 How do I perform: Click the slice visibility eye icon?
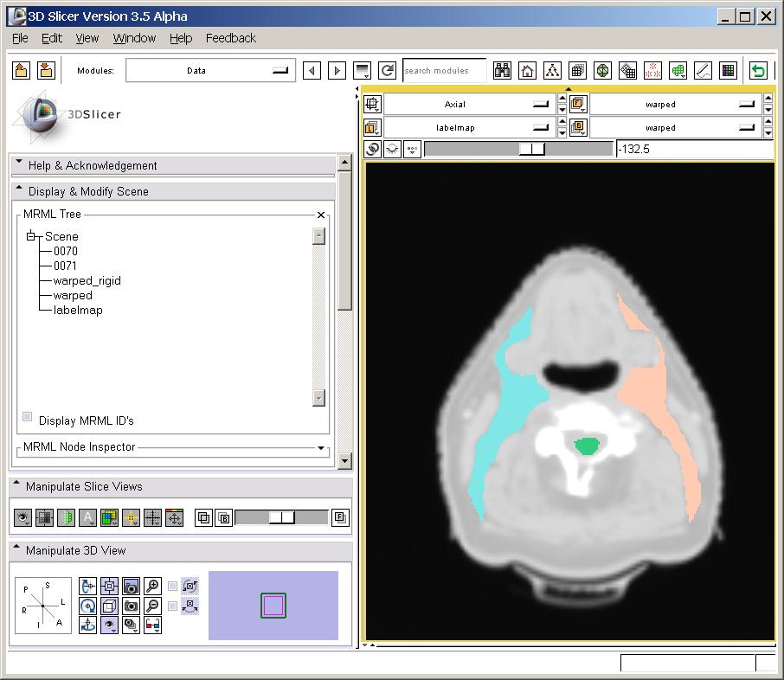point(23,518)
